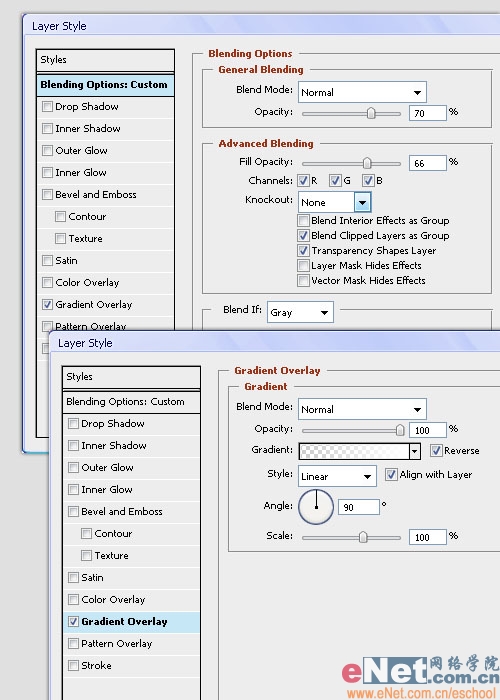500x700 pixels.
Task: Click the Scale field showing 100
Action: (427, 537)
